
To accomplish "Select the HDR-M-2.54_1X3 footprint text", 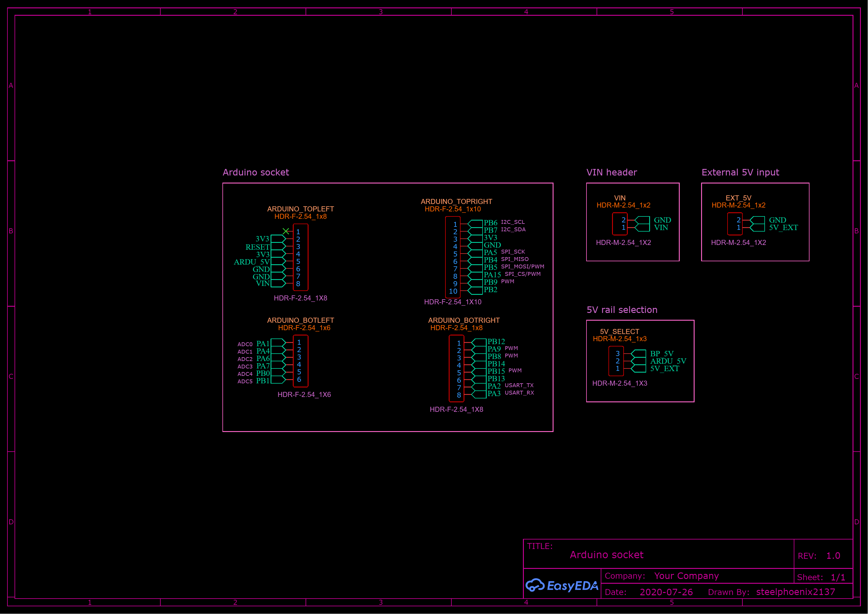I will click(x=620, y=383).
